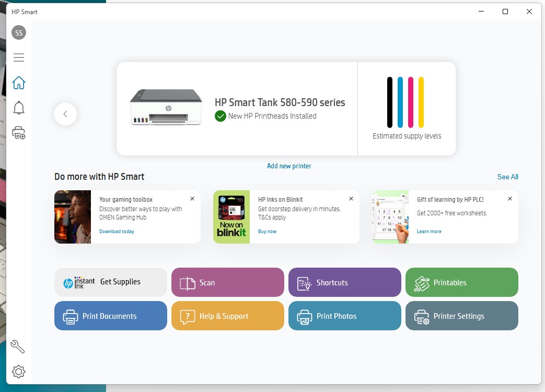Dismiss the Gift of learning card
Screen dimensions: 545x392
point(510,199)
